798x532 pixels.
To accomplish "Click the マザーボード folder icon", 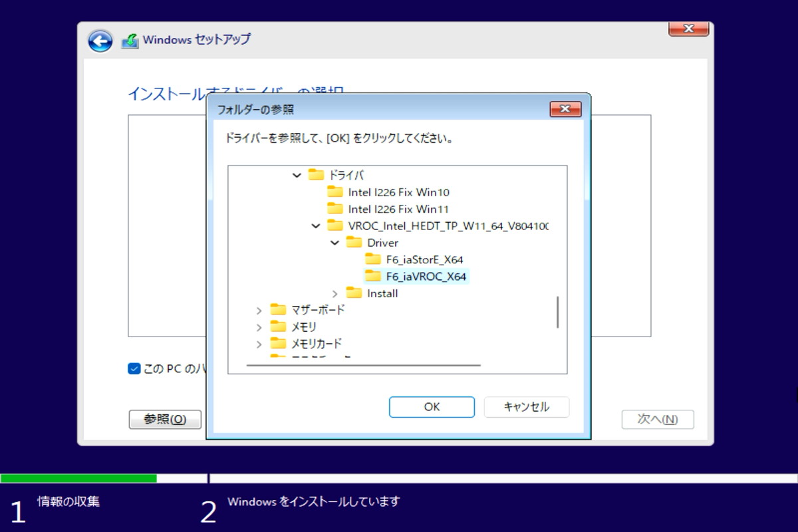I will (278, 310).
